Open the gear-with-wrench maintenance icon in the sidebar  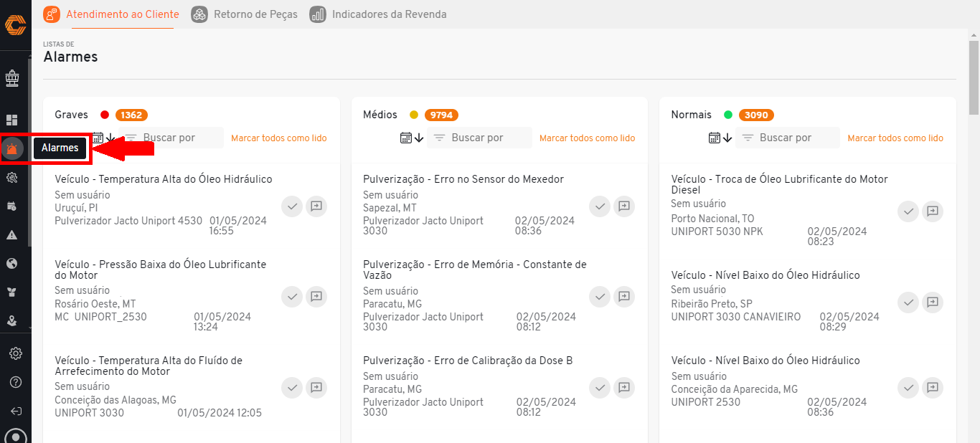click(x=12, y=178)
